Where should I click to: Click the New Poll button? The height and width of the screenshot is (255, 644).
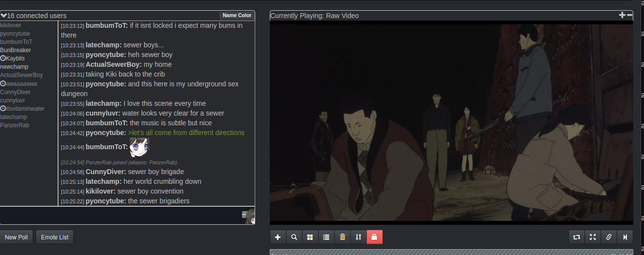pos(17,237)
